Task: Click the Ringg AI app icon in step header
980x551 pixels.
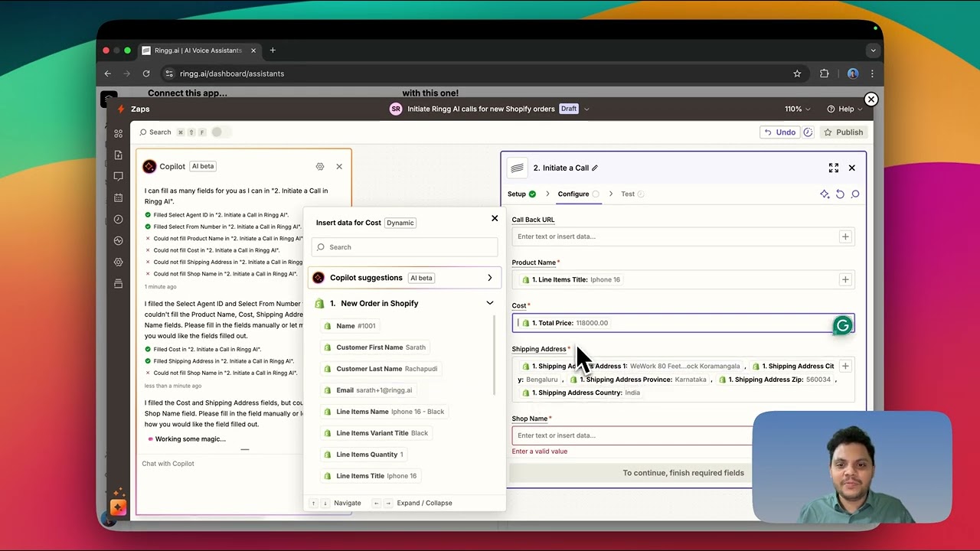Action: [518, 168]
